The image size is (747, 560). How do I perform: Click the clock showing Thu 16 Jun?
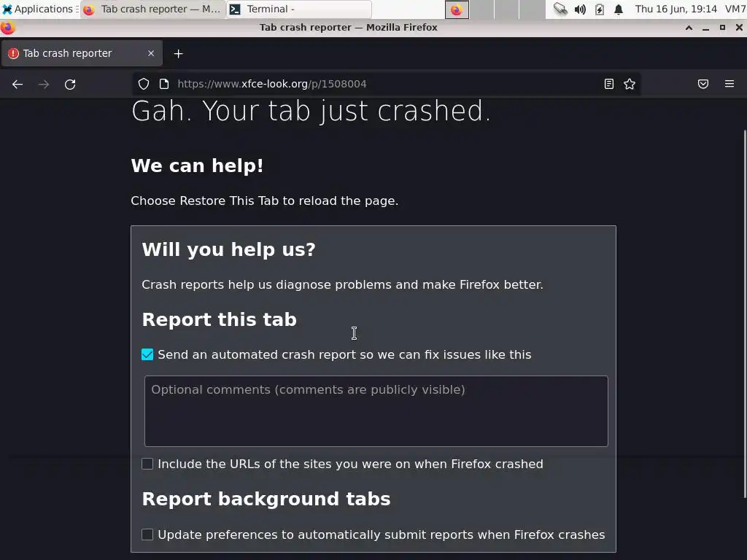676,9
